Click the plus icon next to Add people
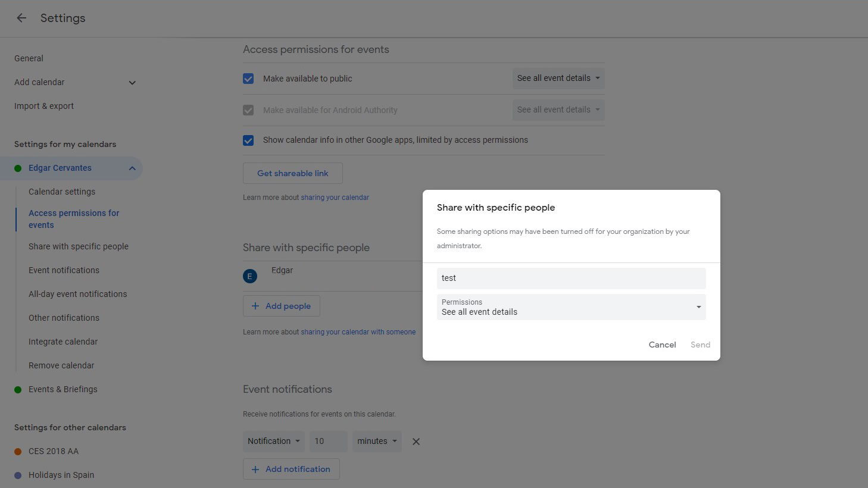 tap(256, 305)
